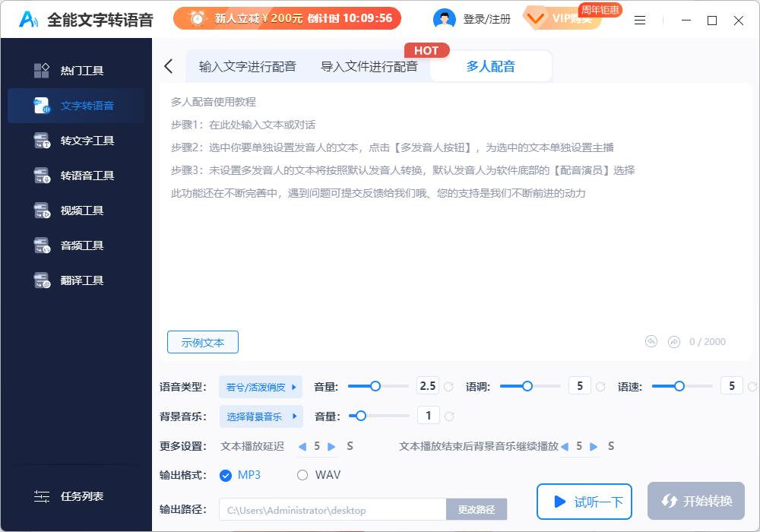Click the 语速 value box
Image resolution: width=760 pixels, height=532 pixels.
point(732,385)
